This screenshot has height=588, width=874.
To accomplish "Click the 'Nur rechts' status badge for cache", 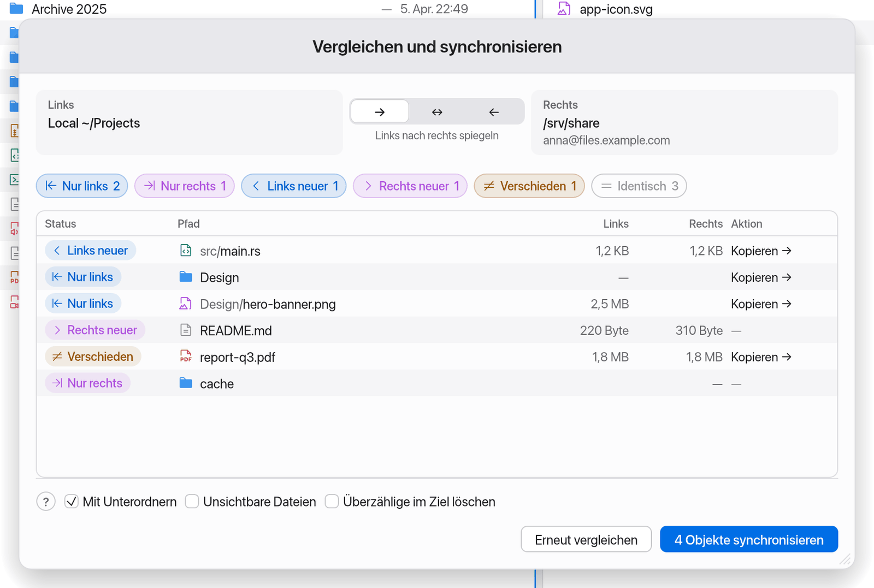I will click(87, 383).
